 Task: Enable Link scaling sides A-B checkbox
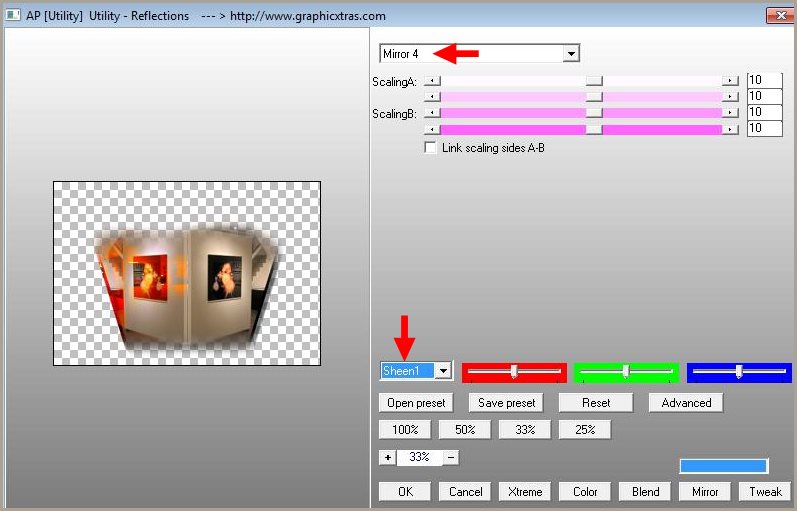coord(431,147)
